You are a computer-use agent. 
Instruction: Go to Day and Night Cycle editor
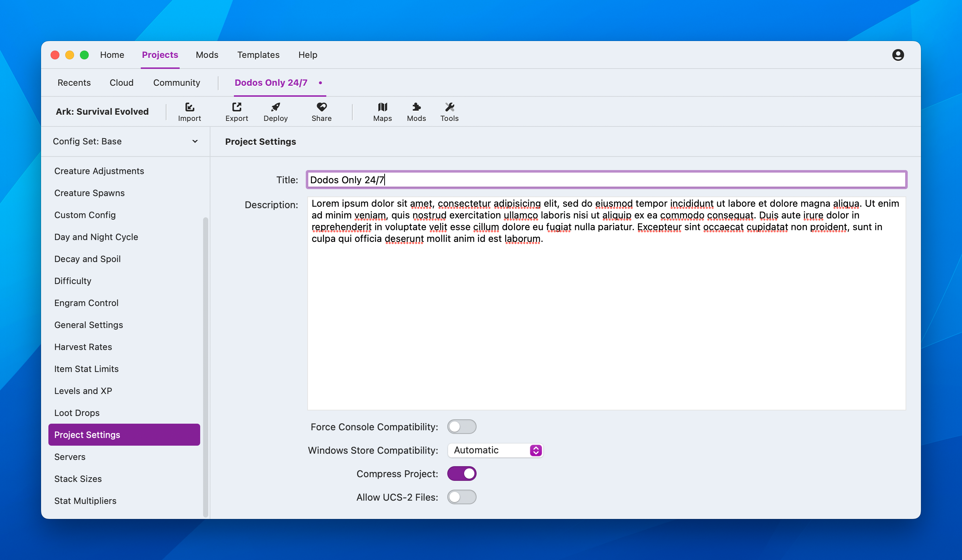click(96, 237)
